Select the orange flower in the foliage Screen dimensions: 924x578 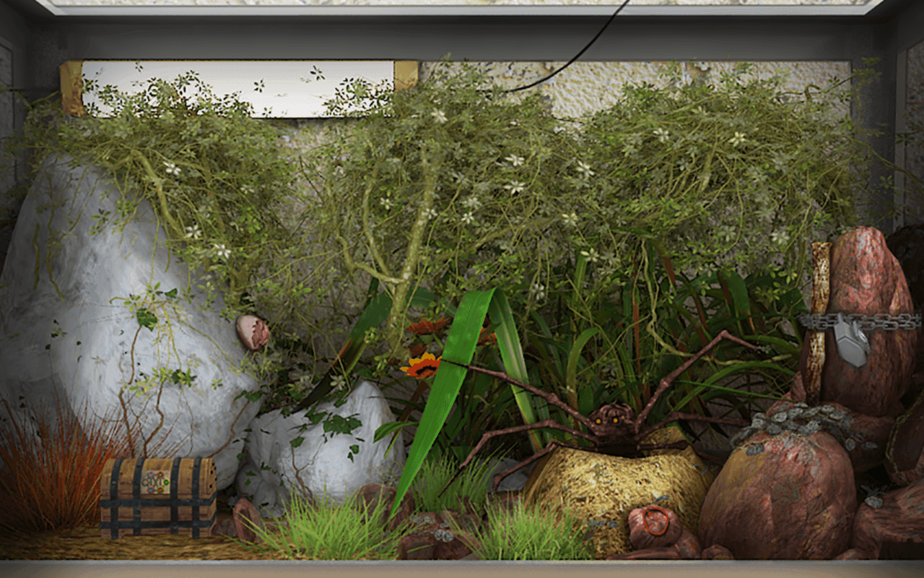pyautogui.click(x=421, y=366)
